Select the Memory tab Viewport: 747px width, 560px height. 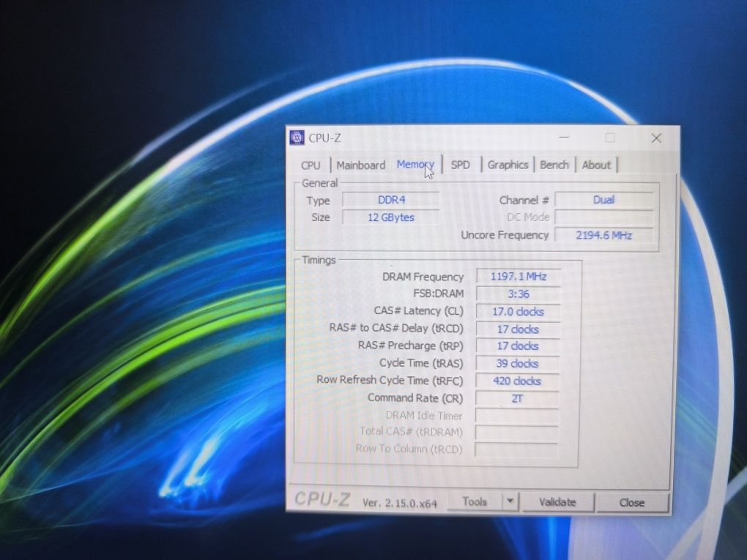(x=415, y=164)
